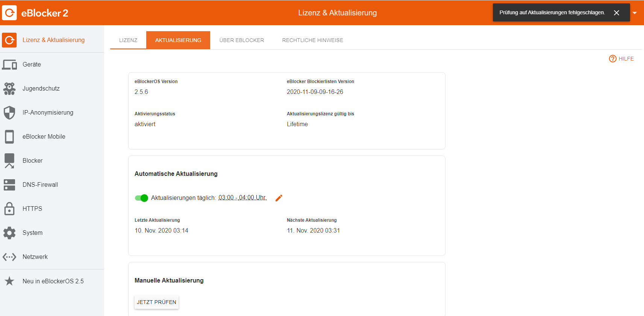Image resolution: width=644 pixels, height=316 pixels.
Task: Click the HILFE question mark icon
Action: pyautogui.click(x=613, y=59)
